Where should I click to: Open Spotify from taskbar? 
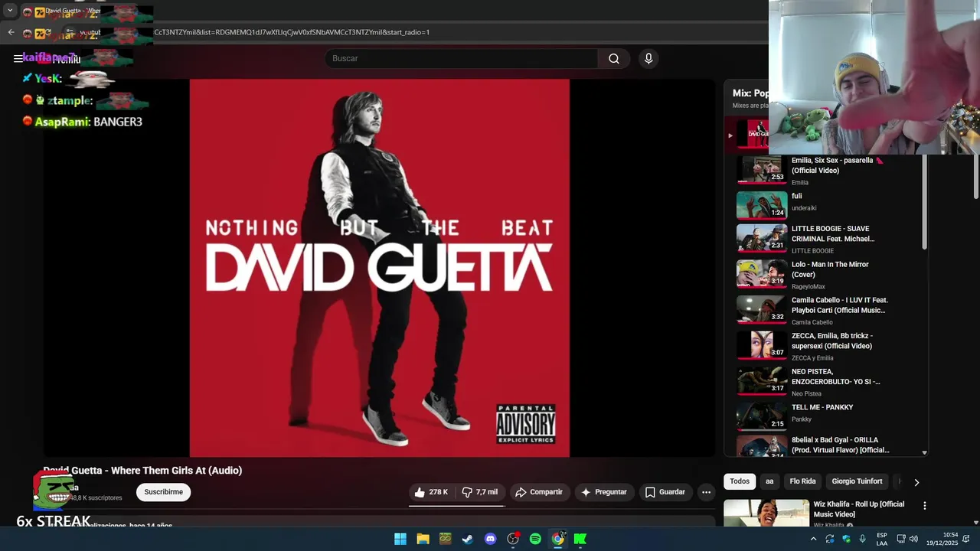pyautogui.click(x=535, y=539)
